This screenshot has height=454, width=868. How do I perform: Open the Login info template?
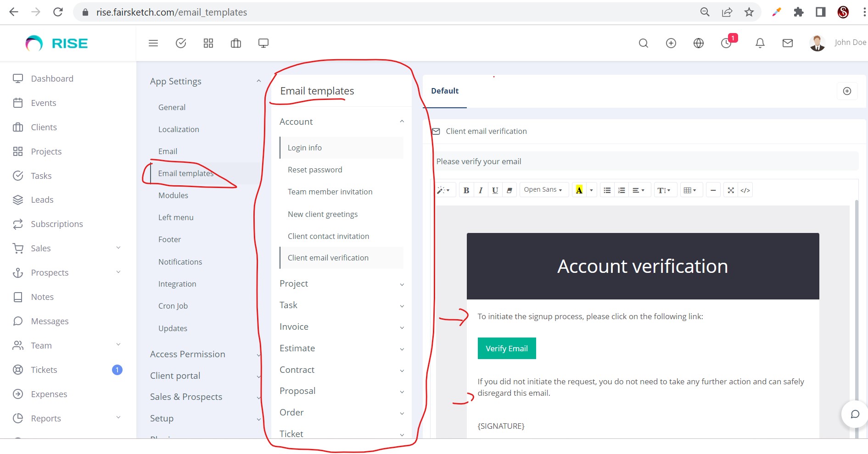[342, 148]
